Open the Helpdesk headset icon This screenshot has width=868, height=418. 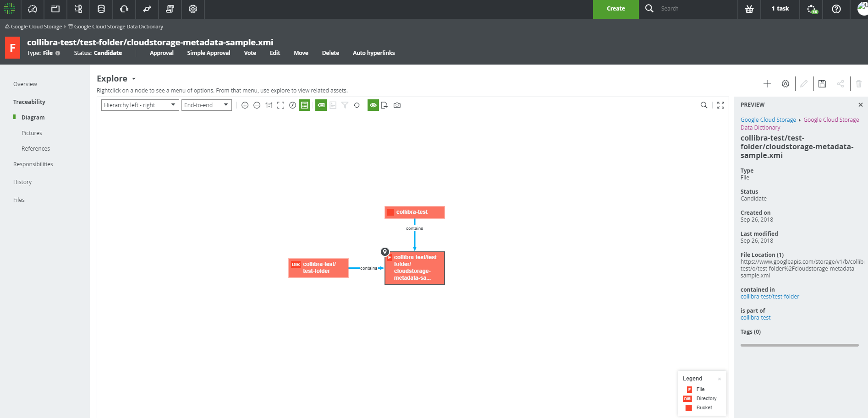click(124, 9)
